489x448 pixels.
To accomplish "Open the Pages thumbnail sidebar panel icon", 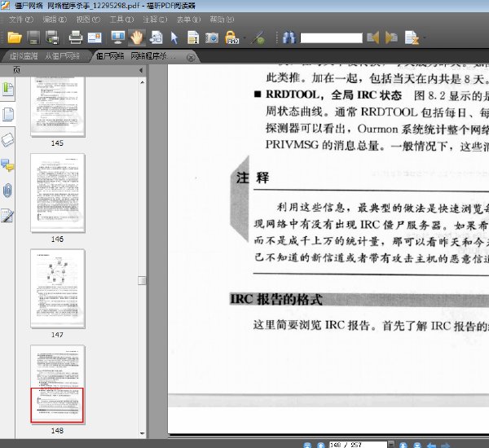I will [8, 114].
